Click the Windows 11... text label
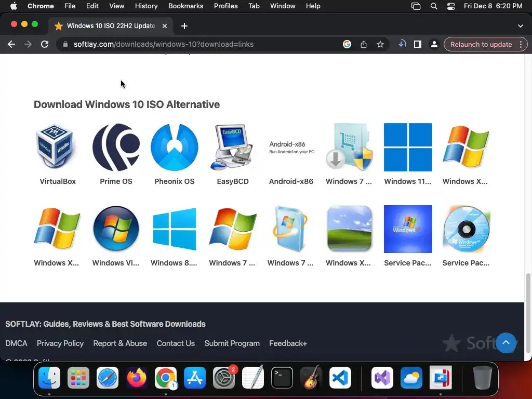532x399 pixels. (x=408, y=181)
